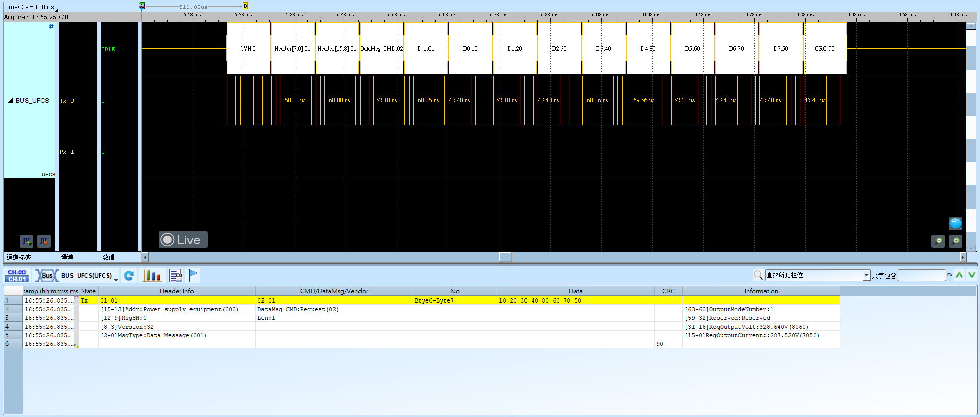This screenshot has height=417, width=980.
Task: Click the CMD/DataMsg/Vendor column header
Action: tap(334, 291)
